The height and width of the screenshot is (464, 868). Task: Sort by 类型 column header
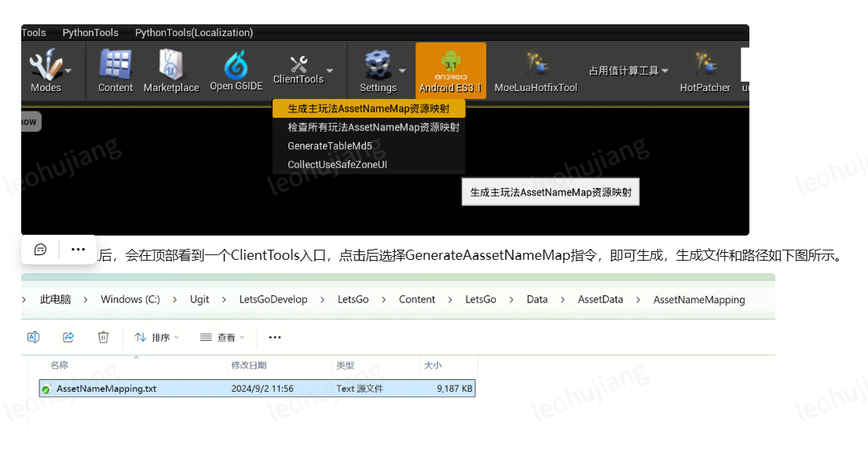point(345,365)
